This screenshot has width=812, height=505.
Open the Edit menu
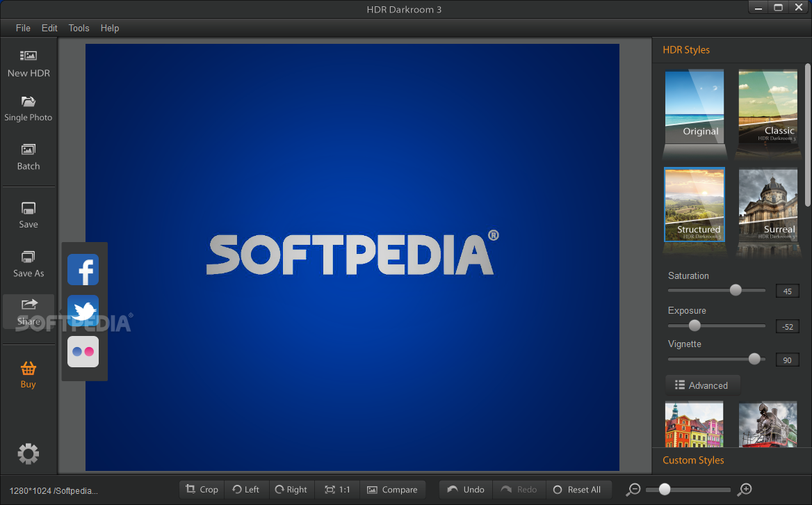tap(50, 28)
